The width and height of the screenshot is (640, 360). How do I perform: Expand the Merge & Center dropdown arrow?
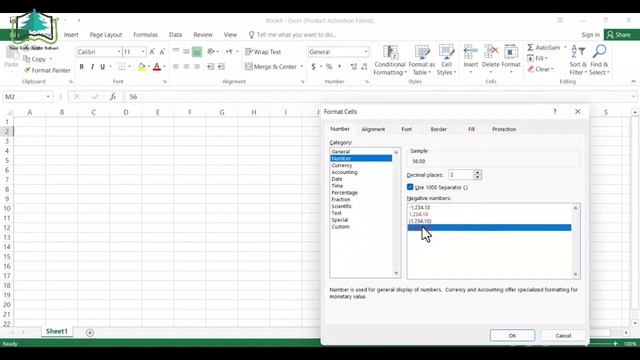(302, 67)
